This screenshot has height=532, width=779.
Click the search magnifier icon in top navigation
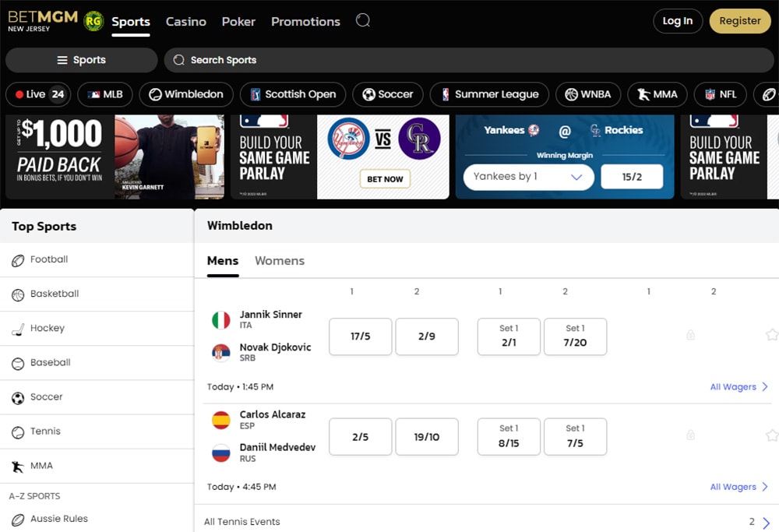tap(363, 20)
